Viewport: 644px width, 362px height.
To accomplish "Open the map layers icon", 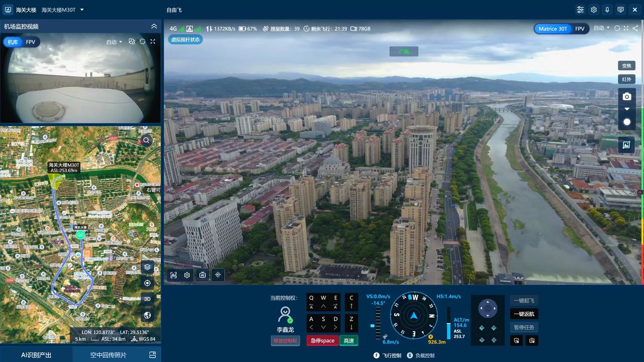I will [x=147, y=267].
